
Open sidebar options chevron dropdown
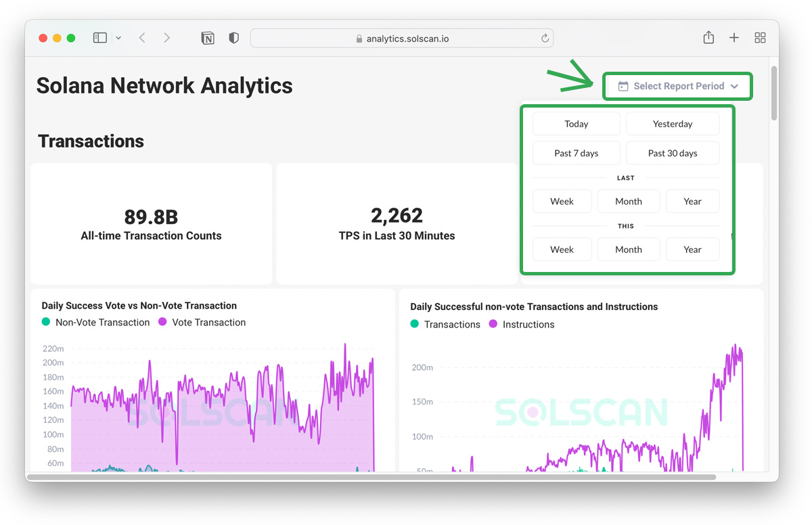(119, 38)
